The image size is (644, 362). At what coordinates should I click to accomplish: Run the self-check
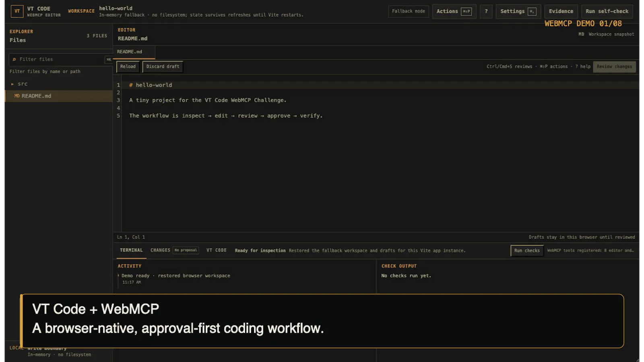pyautogui.click(x=607, y=11)
